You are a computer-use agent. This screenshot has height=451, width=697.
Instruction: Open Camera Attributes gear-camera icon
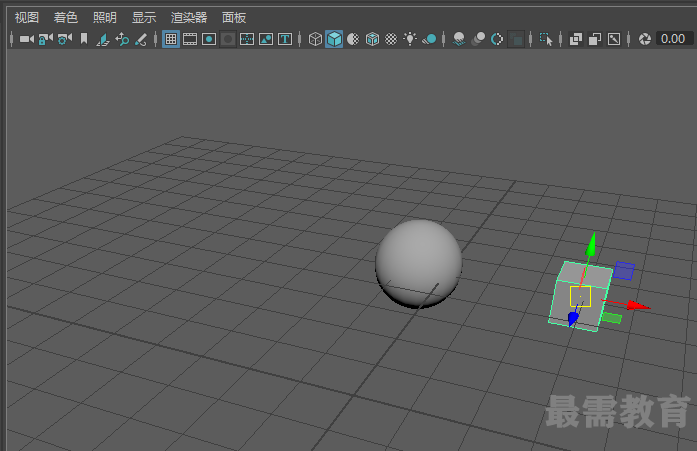(x=65, y=39)
